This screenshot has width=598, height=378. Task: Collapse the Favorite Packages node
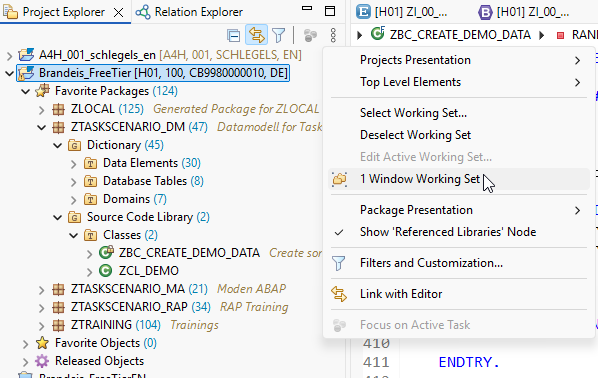[26, 92]
